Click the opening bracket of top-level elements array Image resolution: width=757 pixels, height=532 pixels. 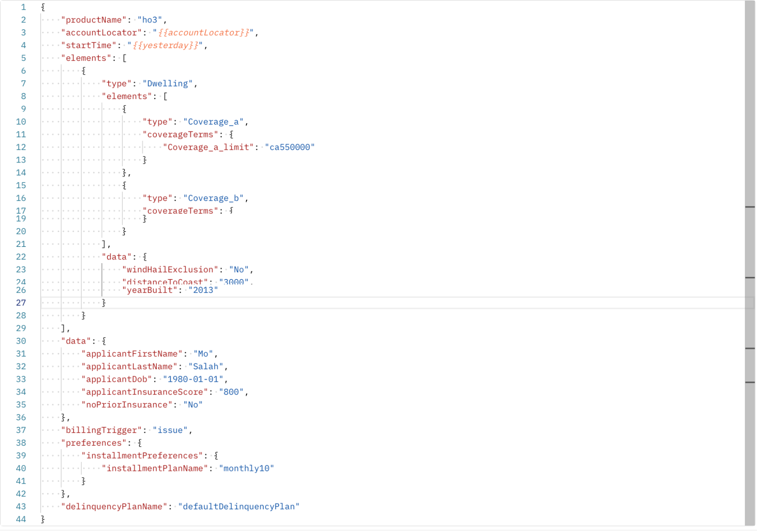124,58
